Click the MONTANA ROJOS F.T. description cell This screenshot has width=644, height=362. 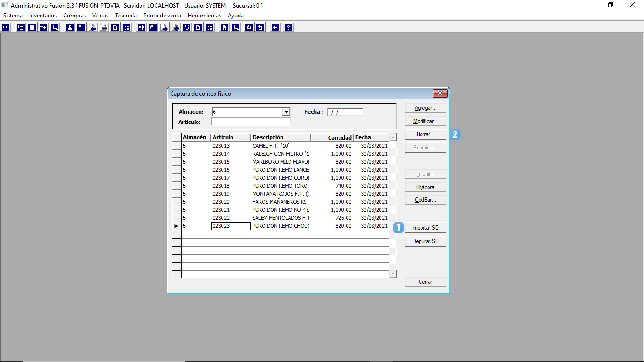click(281, 194)
